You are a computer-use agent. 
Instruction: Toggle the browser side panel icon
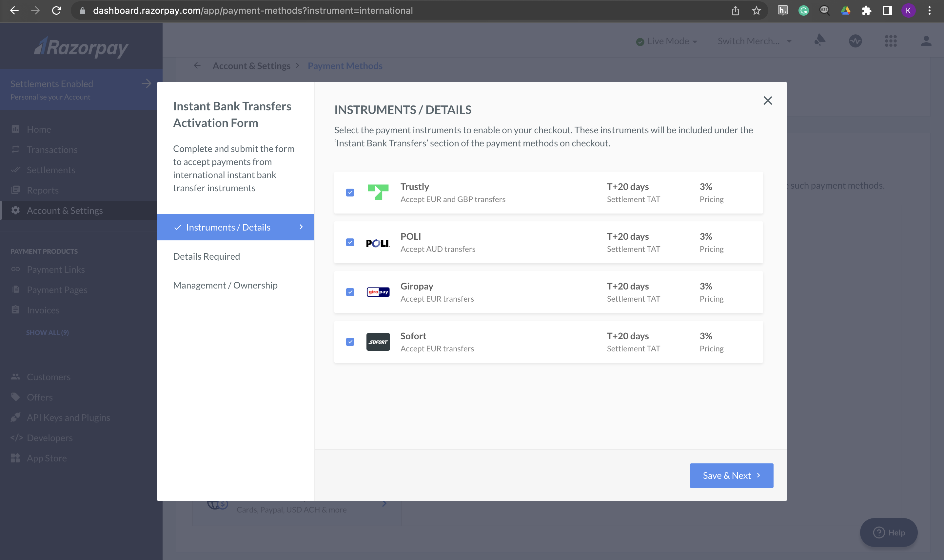887,10
